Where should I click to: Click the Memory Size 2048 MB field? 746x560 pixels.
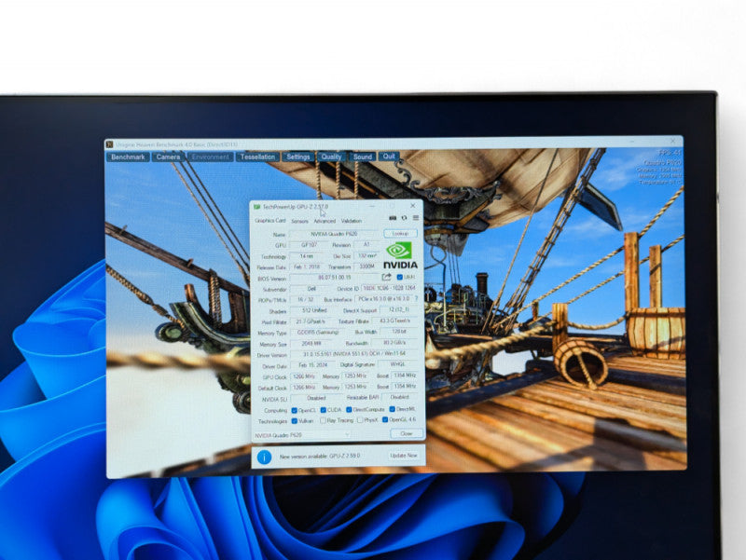pos(311,343)
